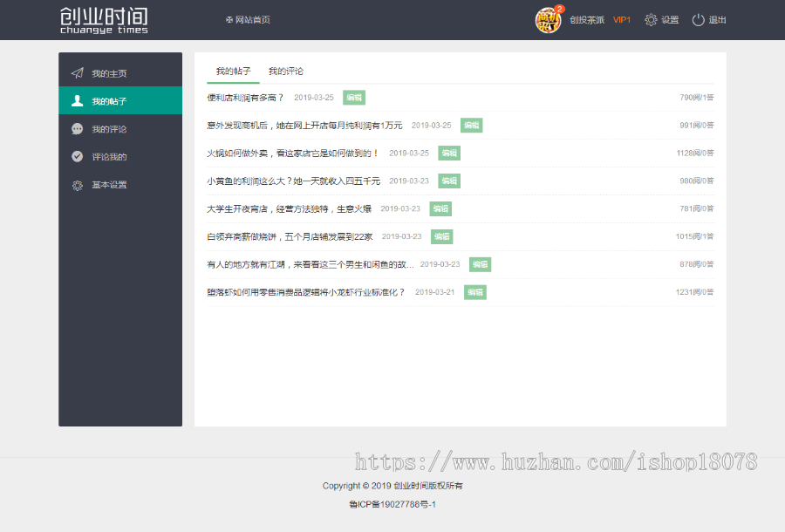This screenshot has width=785, height=532.
Task: Open 我的评论 via the comment bubble icon
Action: tap(78, 128)
